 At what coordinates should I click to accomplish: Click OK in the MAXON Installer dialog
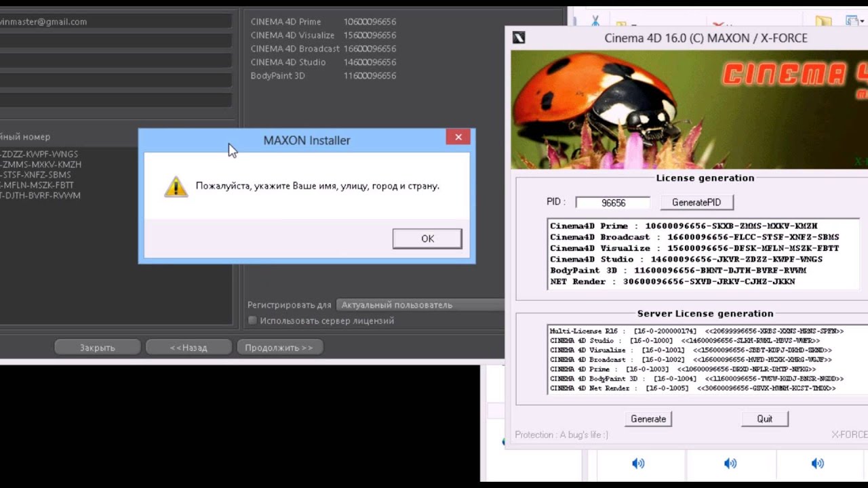tap(427, 239)
